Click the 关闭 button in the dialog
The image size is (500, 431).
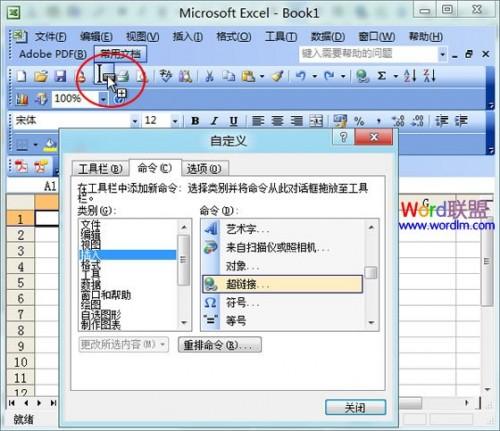(x=355, y=407)
